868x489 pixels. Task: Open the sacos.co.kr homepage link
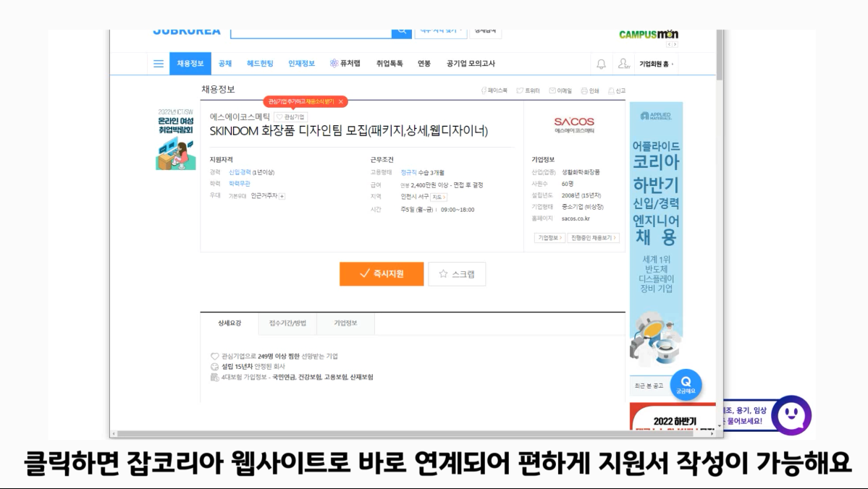click(575, 218)
